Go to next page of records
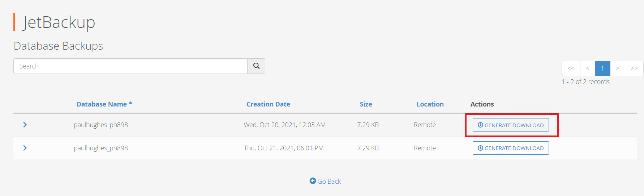This screenshot has width=644, height=196. point(618,68)
